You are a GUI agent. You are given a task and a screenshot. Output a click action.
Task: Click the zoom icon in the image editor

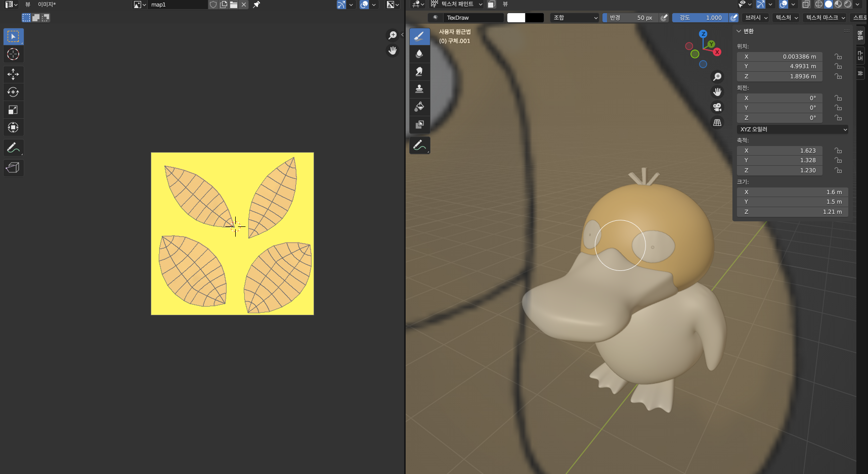point(393,35)
